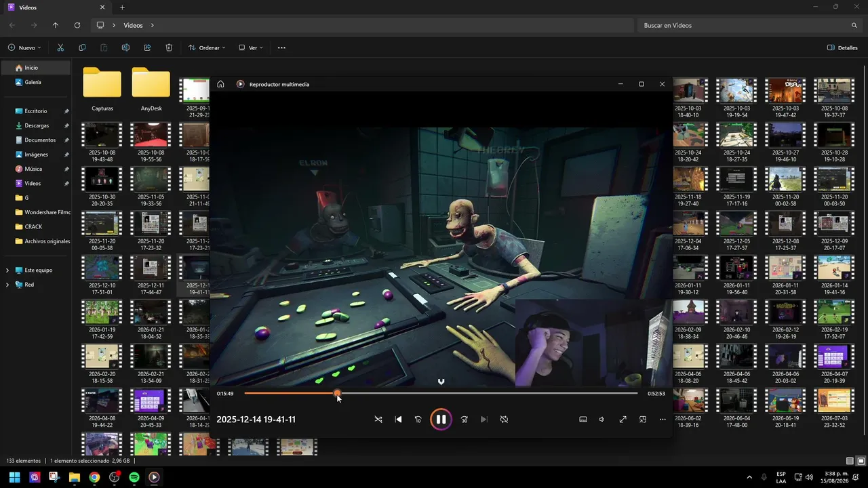868x488 pixels.
Task: Go to the media player home page
Action: [220, 84]
